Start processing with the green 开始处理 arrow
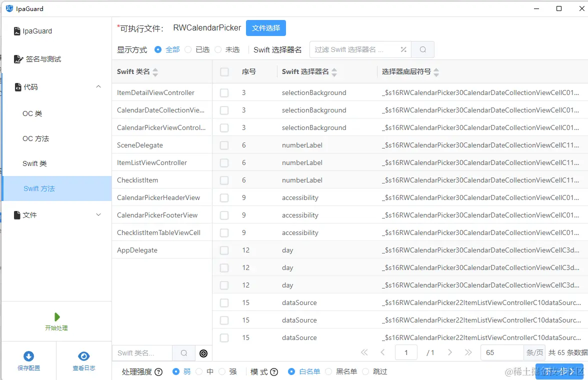The height and width of the screenshot is (380, 588). (56, 317)
